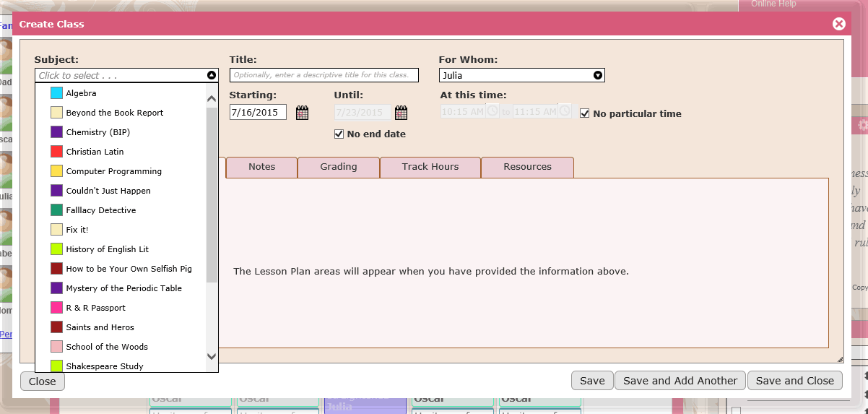Viewport: 868px width, 414px height.
Task: Click the scroll-down arrow in subject list
Action: pos(212,356)
